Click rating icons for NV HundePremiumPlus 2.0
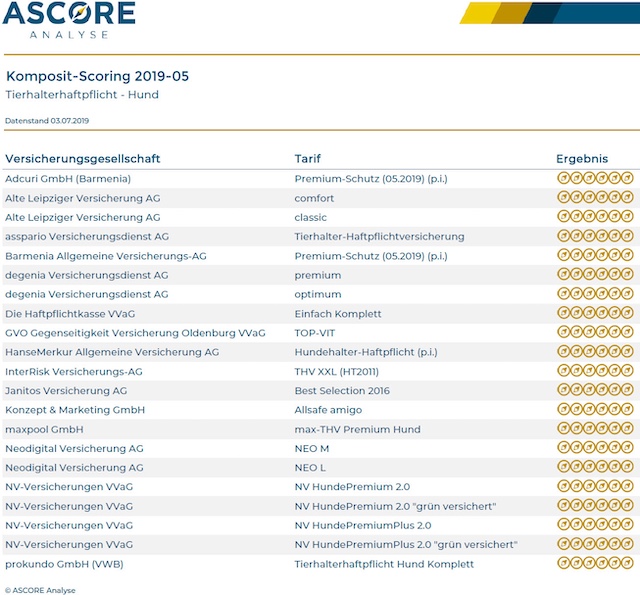Screen dimensions: 640x595 pos(595,525)
